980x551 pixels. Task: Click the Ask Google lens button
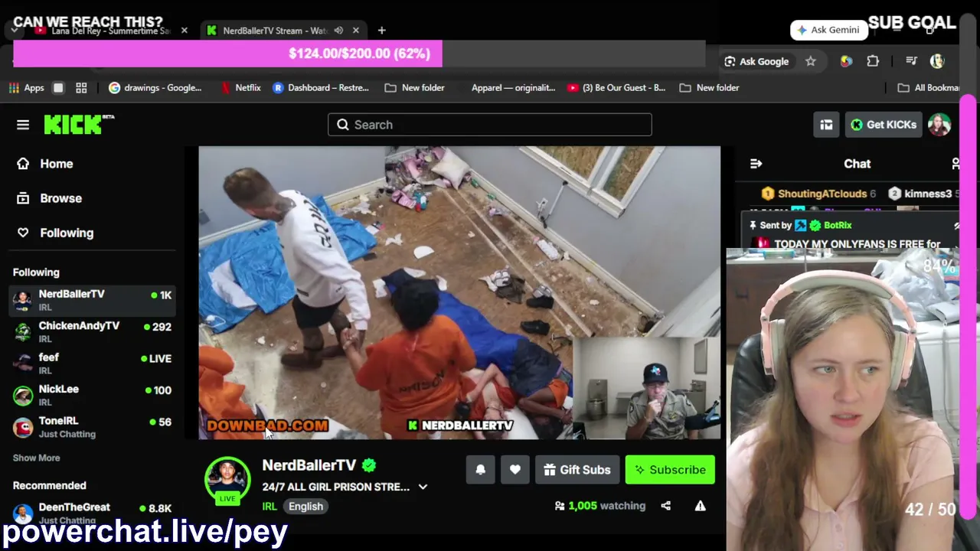[756, 61]
